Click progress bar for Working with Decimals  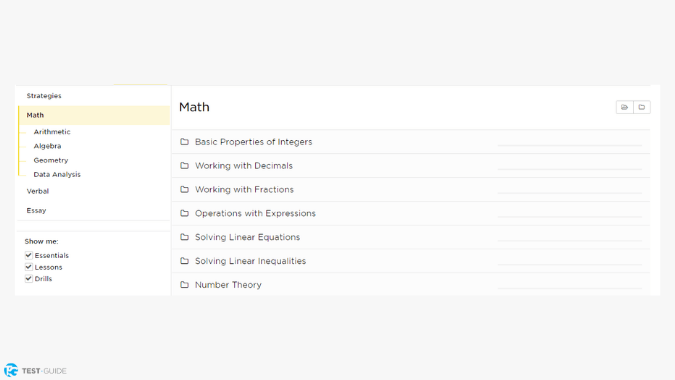click(570, 170)
